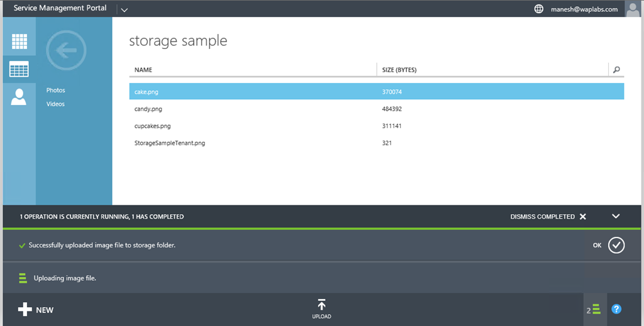This screenshot has width=644, height=326.
Task: Select the candy.png row
Action: tap(148, 109)
